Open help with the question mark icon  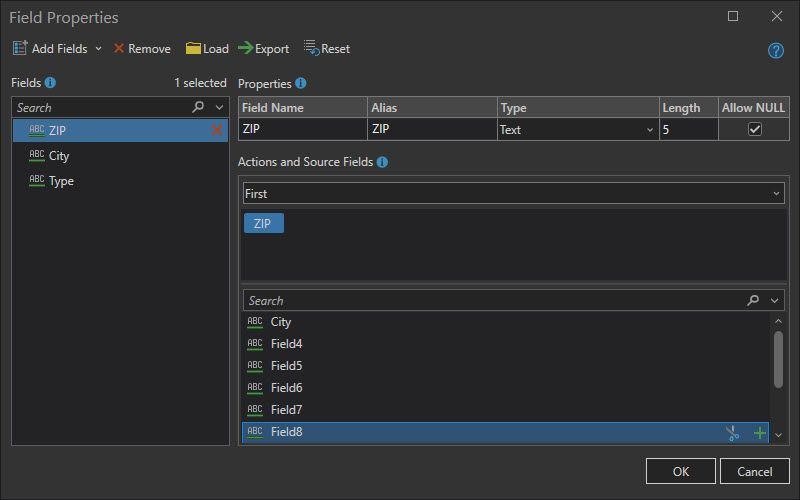pos(776,51)
